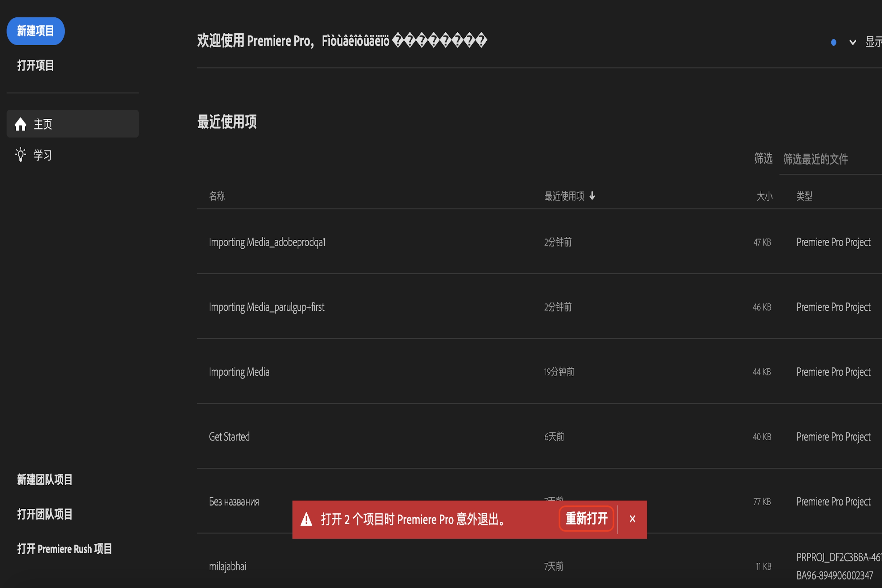The height and width of the screenshot is (588, 882).
Task: Sort the list by the 名称 column header
Action: (217, 196)
